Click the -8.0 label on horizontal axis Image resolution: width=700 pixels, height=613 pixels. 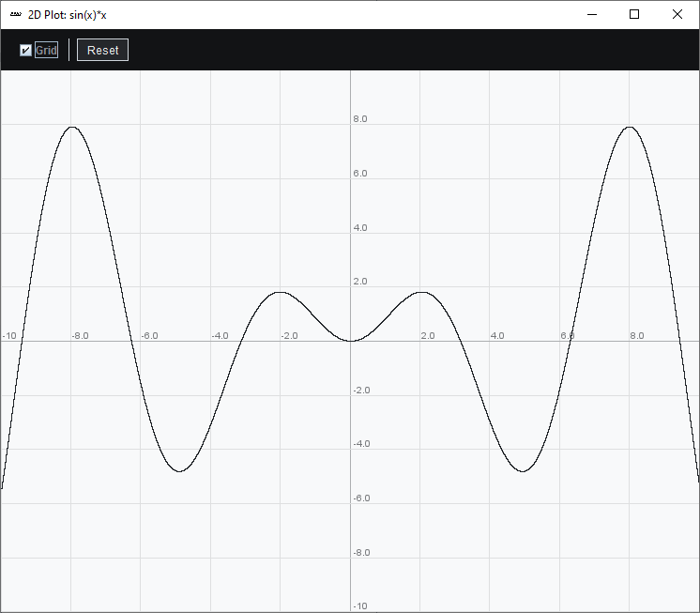pos(81,336)
